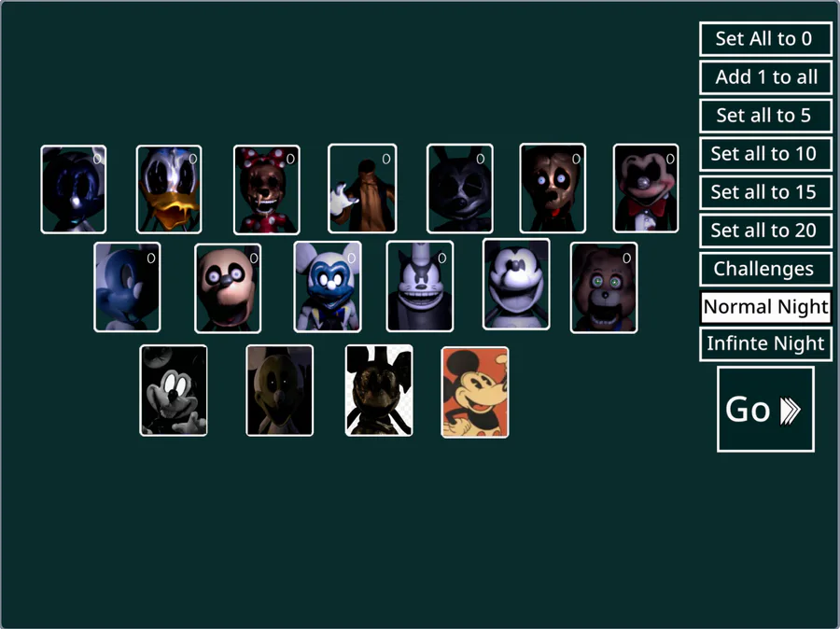Open the Challenges list
This screenshot has width=840, height=629.
coord(765,269)
